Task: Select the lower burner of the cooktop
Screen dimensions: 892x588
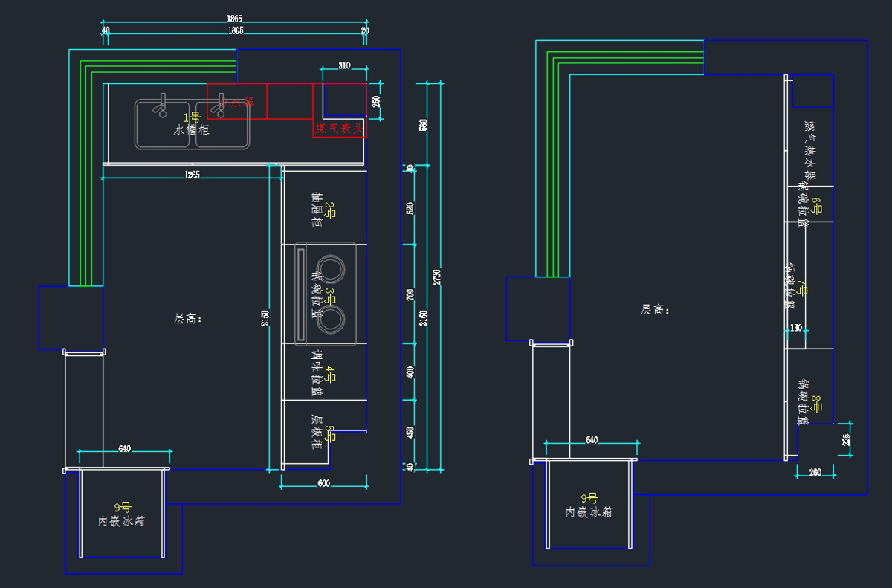Action: pos(329,317)
